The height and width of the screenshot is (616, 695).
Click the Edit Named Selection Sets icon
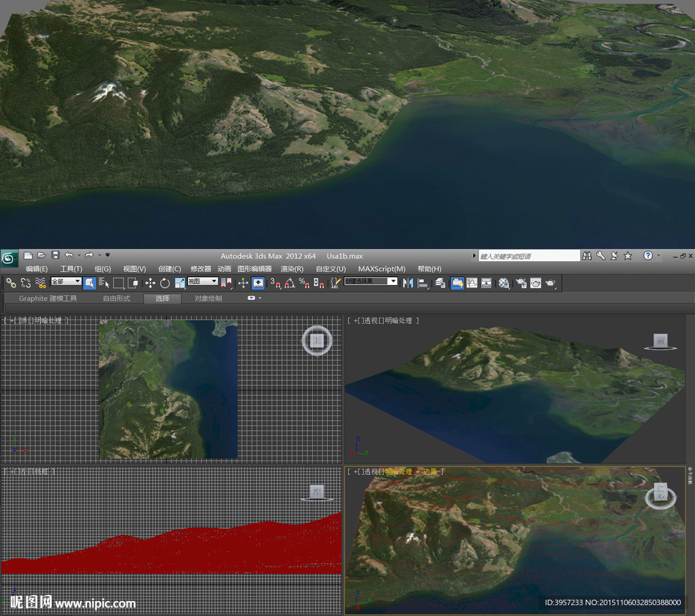click(x=335, y=283)
